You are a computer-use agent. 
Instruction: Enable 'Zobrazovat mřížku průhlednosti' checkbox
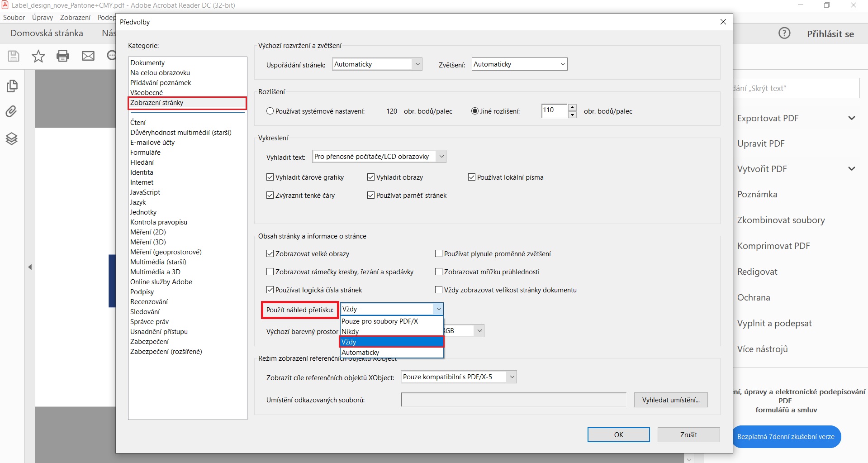pyautogui.click(x=438, y=272)
